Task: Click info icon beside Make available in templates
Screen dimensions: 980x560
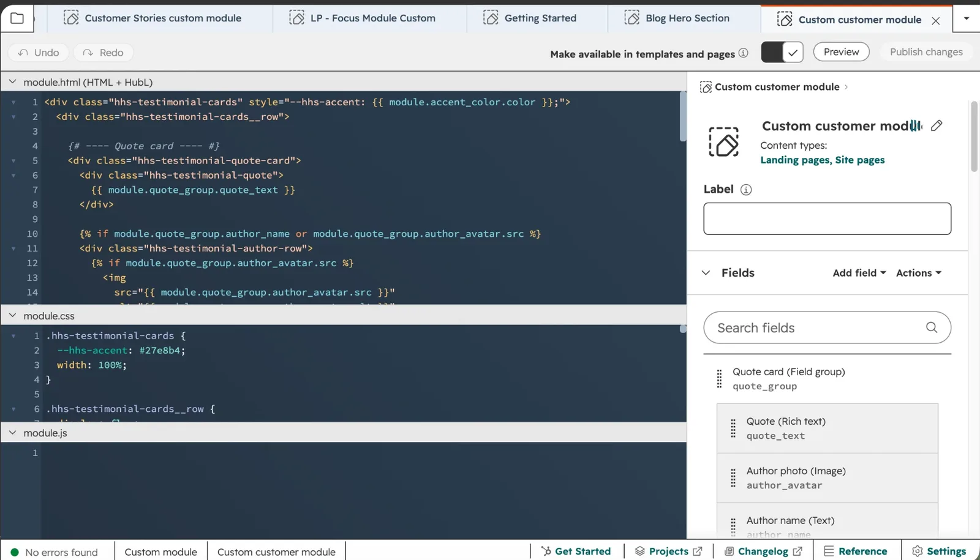Action: (743, 53)
